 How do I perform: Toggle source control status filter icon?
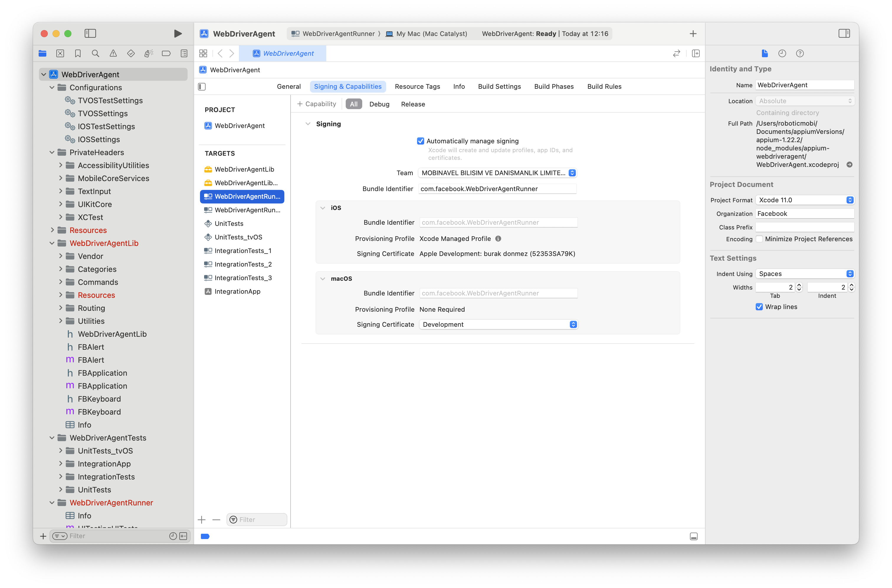pos(183,536)
